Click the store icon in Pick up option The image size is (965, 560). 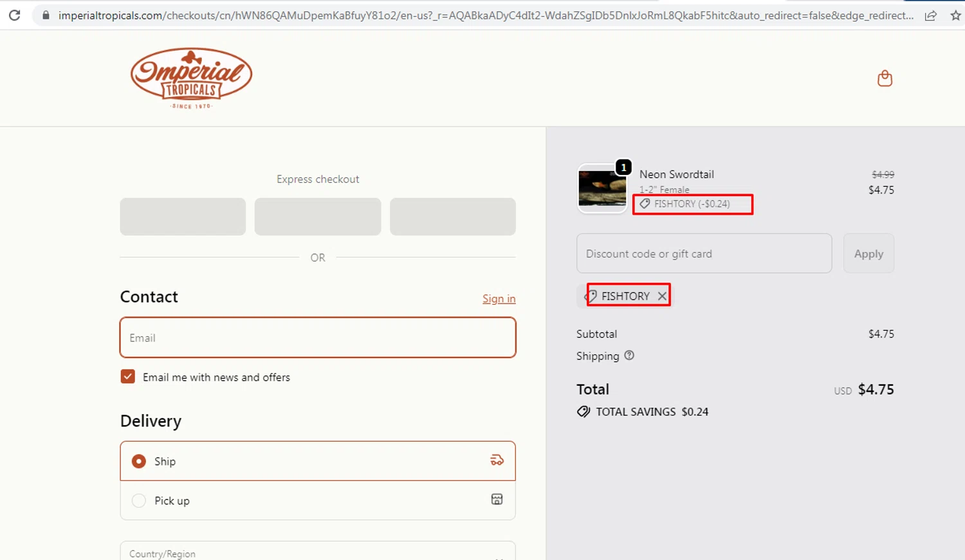point(497,500)
